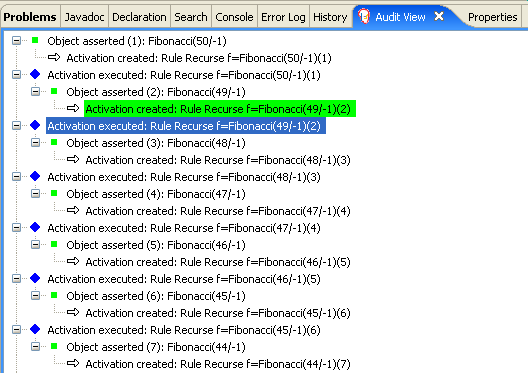
Task: Select 'Activation created: Rule Recurse f=Fibonacci(46/-1)(5)' row
Action: pos(218,262)
